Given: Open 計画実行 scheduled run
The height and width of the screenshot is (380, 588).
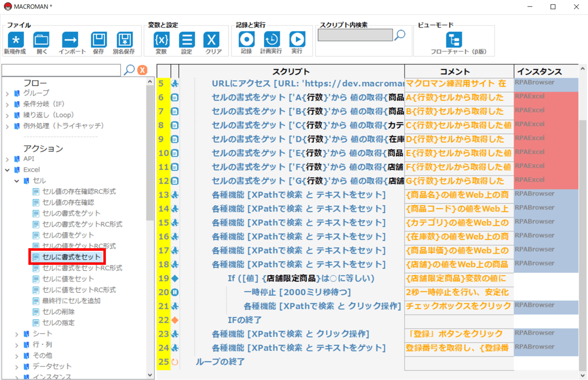Looking at the screenshot, I should click(271, 40).
